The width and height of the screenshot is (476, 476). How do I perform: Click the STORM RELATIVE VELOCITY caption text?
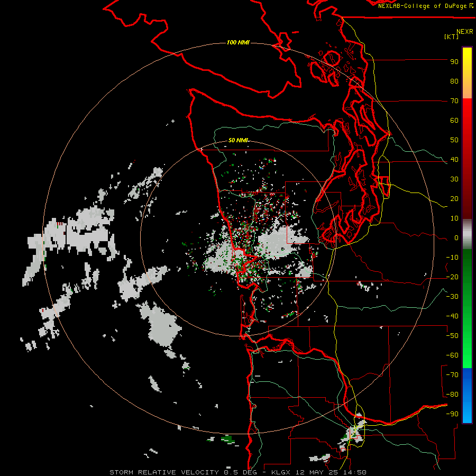click(164, 472)
